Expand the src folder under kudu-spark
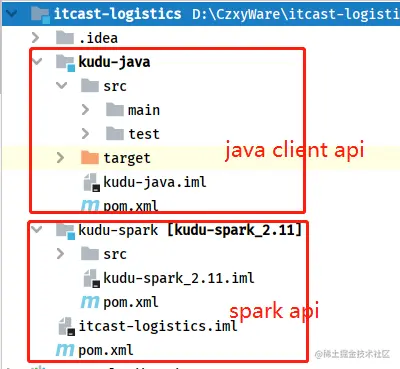400x369 pixels. 60,254
